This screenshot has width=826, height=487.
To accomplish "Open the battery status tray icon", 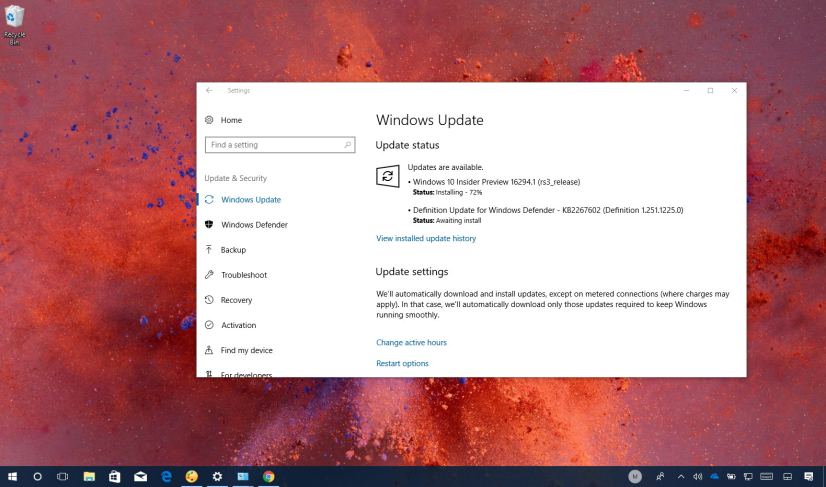I will pyautogui.click(x=731, y=476).
